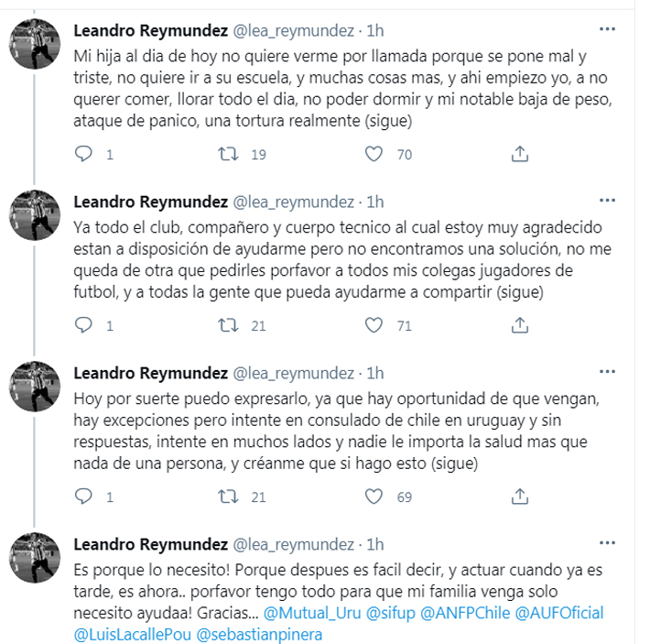This screenshot has height=644, width=650.
Task: Like the tweet with 70 likes
Action: tap(374, 154)
